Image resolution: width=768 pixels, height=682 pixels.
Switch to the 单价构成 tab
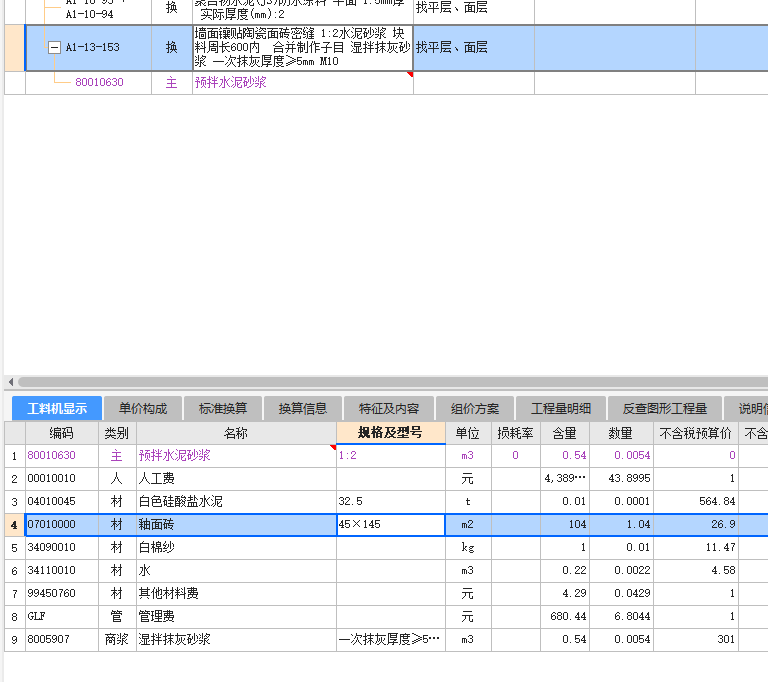(143, 409)
